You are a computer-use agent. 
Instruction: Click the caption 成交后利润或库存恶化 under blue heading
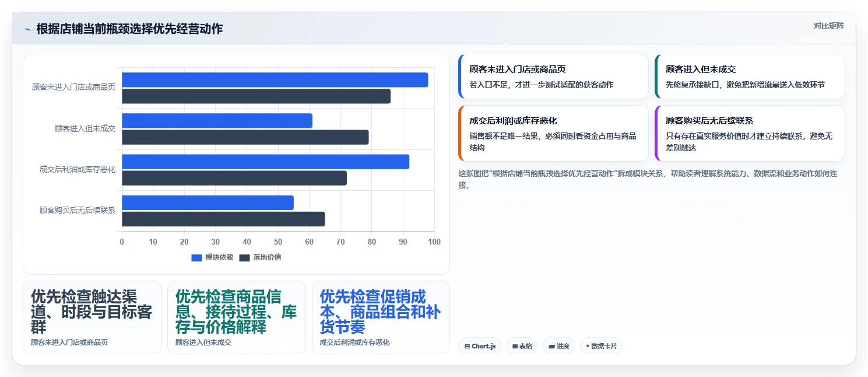pos(355,343)
